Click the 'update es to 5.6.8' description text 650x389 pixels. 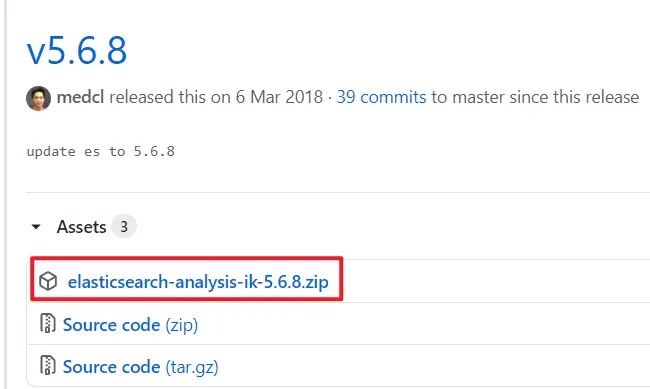(101, 151)
